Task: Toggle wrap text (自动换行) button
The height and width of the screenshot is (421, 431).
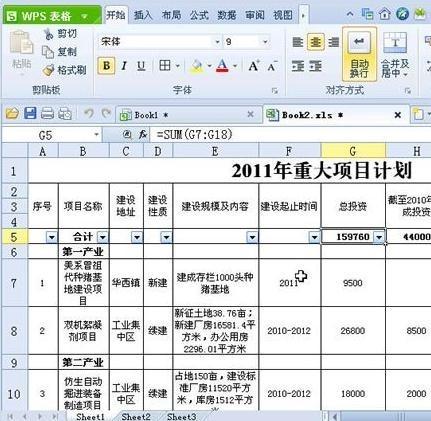Action: [359, 55]
